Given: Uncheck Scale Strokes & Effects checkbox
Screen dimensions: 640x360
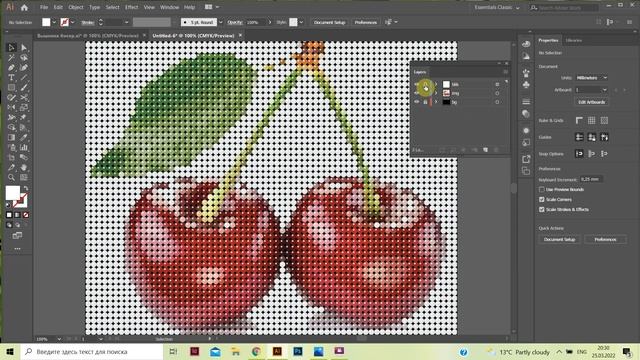Looking at the screenshot, I should coord(542,209).
